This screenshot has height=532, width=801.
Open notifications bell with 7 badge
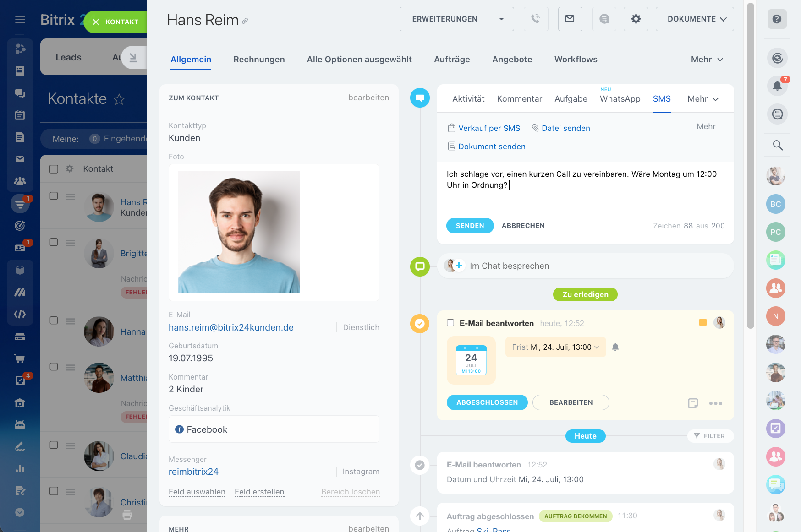pyautogui.click(x=777, y=86)
